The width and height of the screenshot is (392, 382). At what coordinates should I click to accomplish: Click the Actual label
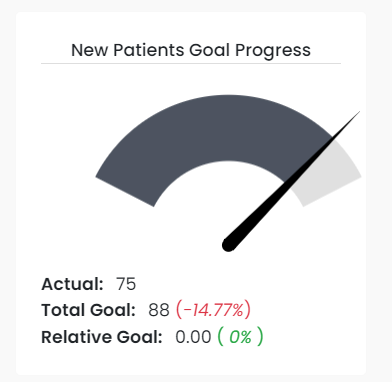pyautogui.click(x=72, y=284)
